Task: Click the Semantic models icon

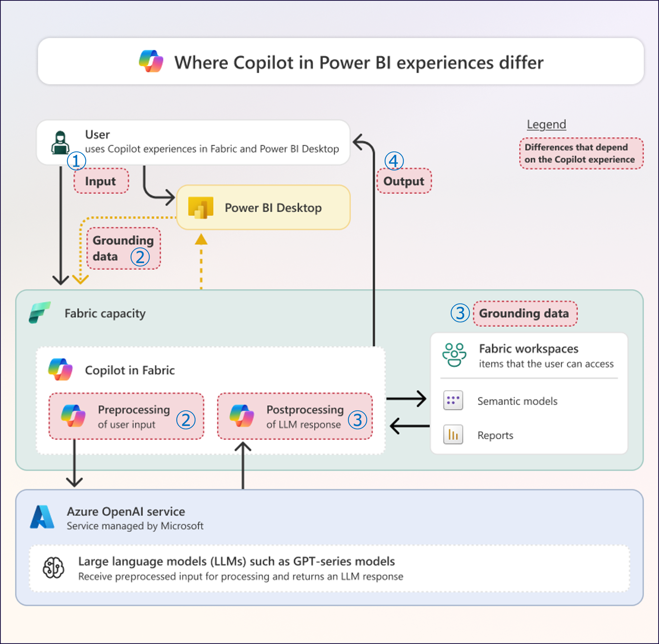Action: [453, 400]
